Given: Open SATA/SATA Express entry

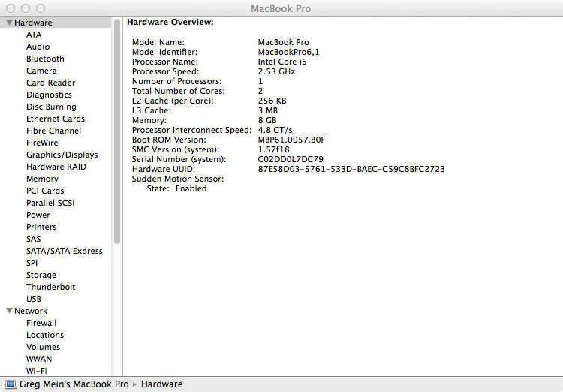Looking at the screenshot, I should point(65,251).
